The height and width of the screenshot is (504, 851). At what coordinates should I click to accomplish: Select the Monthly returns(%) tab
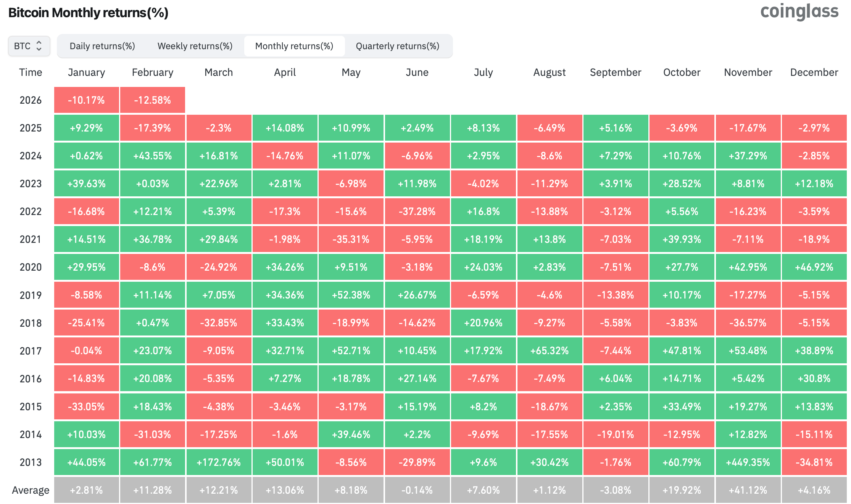294,46
